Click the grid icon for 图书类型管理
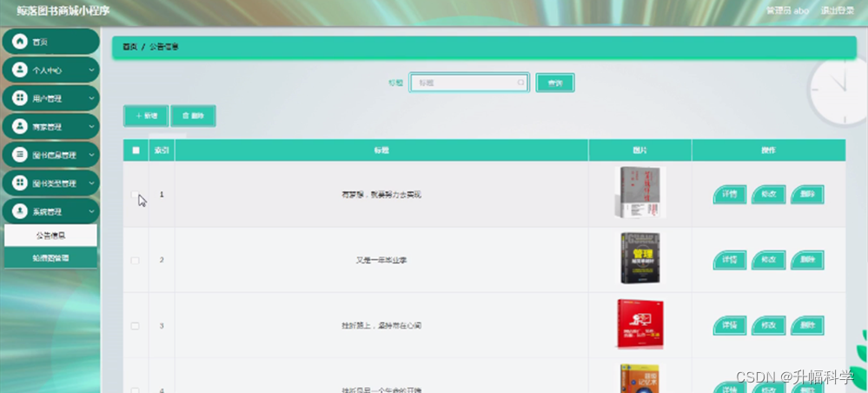The height and width of the screenshot is (393, 868). pyautogui.click(x=19, y=183)
